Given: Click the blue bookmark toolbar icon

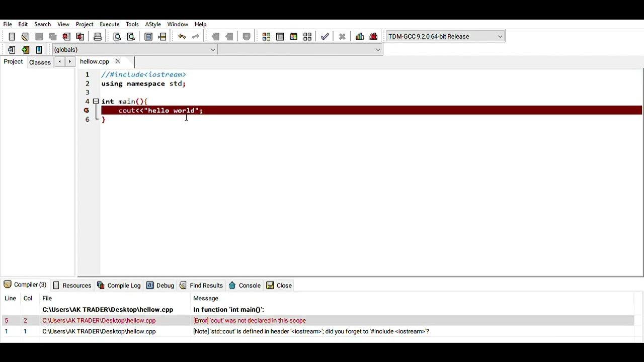Looking at the screenshot, I should point(39,49).
